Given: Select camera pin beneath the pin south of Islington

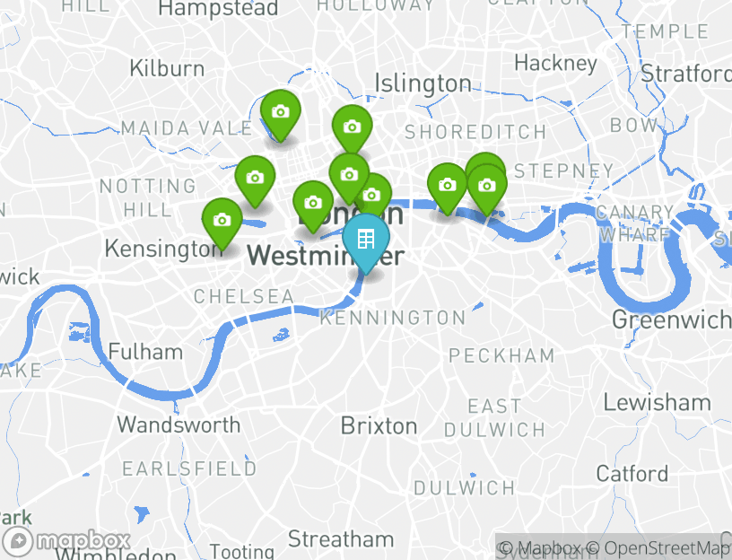Looking at the screenshot, I should pyautogui.click(x=349, y=178).
